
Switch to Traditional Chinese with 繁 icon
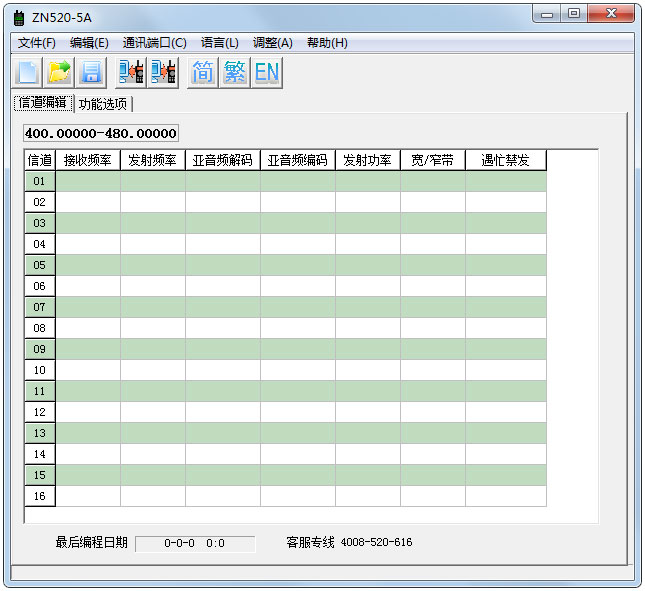[235, 73]
